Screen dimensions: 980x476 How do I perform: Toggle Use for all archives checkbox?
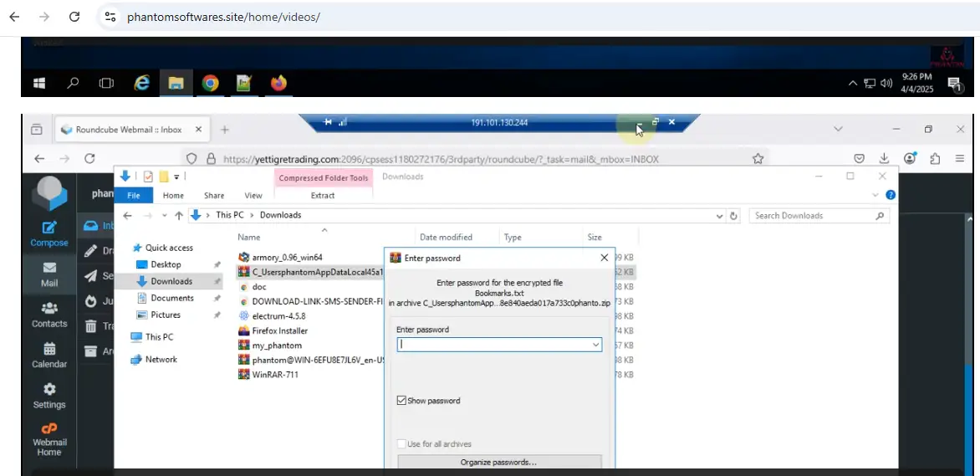401,444
